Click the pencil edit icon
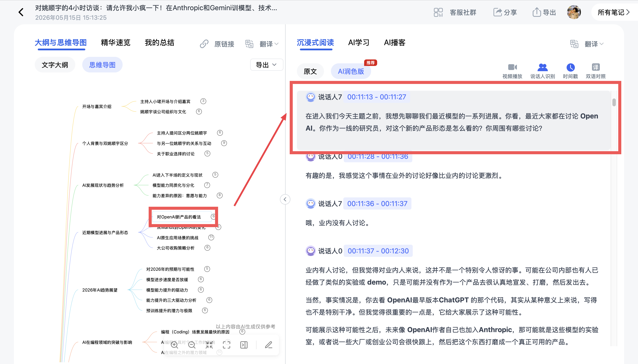Viewport: 638px width, 364px height. (x=268, y=345)
